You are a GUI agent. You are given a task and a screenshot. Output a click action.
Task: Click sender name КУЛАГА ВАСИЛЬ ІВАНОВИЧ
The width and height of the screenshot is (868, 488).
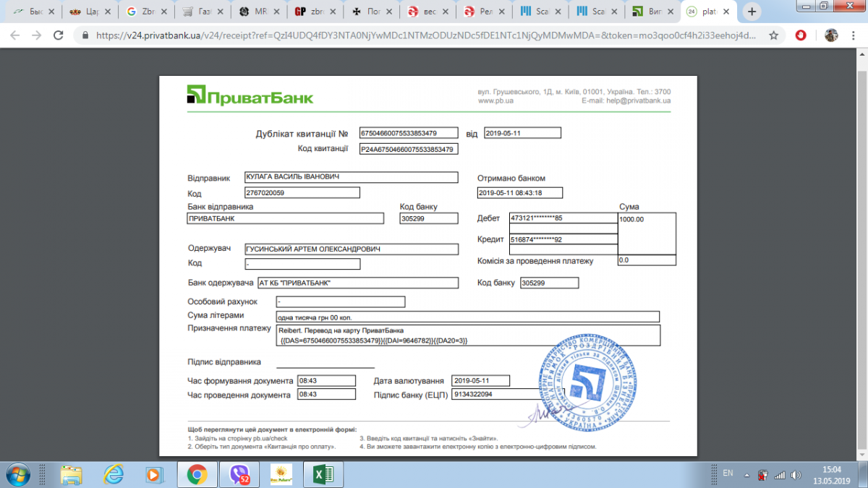[x=351, y=177]
